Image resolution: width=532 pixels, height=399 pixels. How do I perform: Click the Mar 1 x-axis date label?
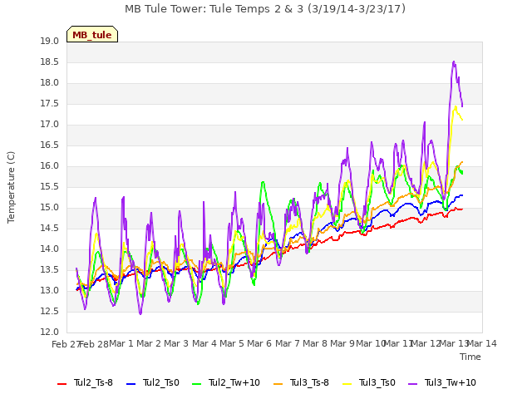(121, 343)
